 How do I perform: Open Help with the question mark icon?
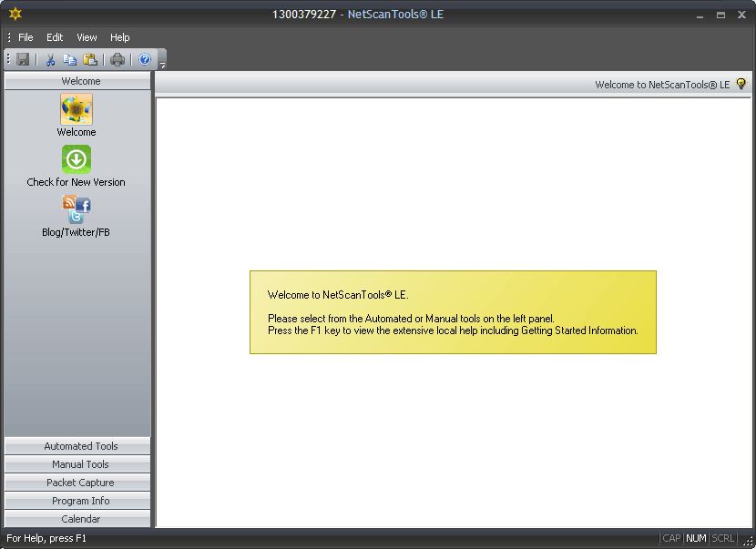coord(145,59)
